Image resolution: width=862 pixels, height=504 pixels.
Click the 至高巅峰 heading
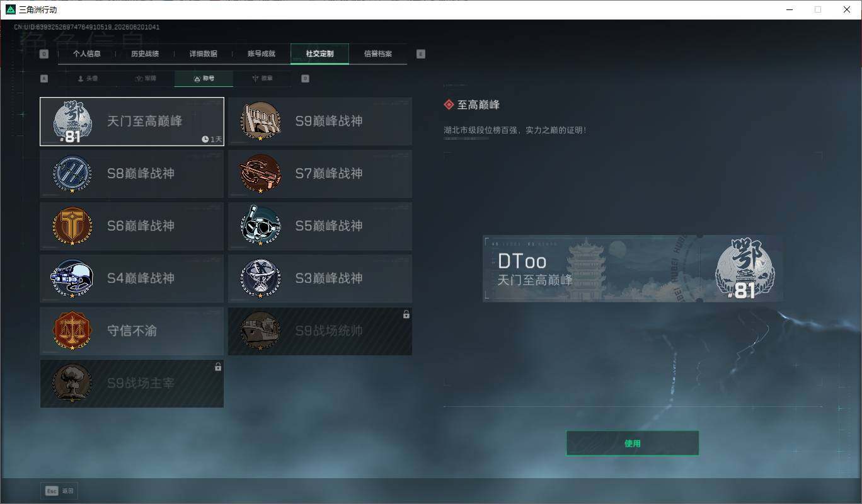(478, 105)
